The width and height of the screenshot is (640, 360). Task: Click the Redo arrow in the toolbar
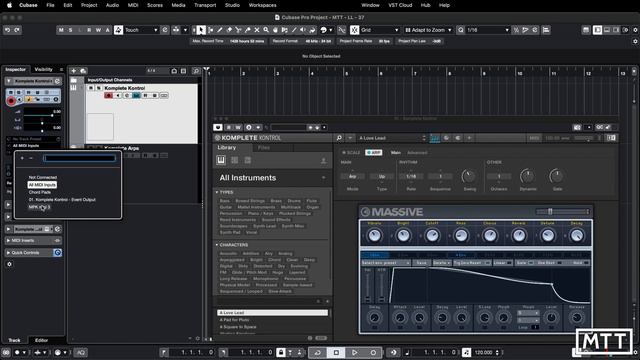[17, 30]
